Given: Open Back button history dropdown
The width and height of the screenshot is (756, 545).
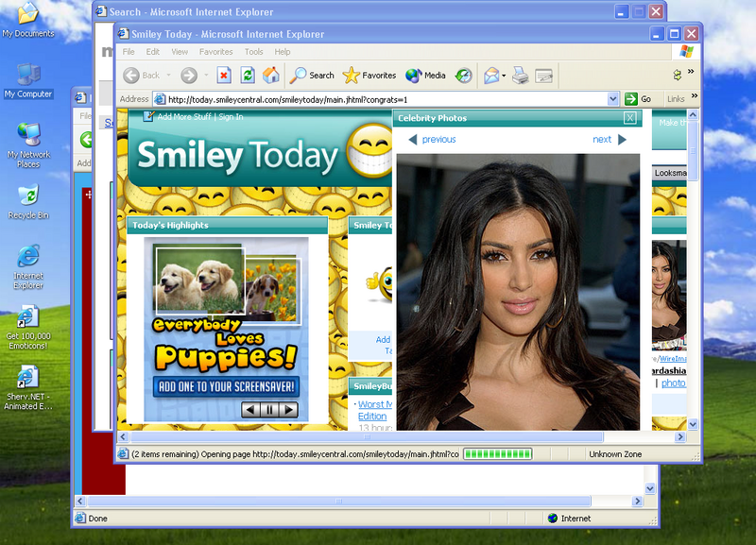Looking at the screenshot, I should (x=168, y=76).
